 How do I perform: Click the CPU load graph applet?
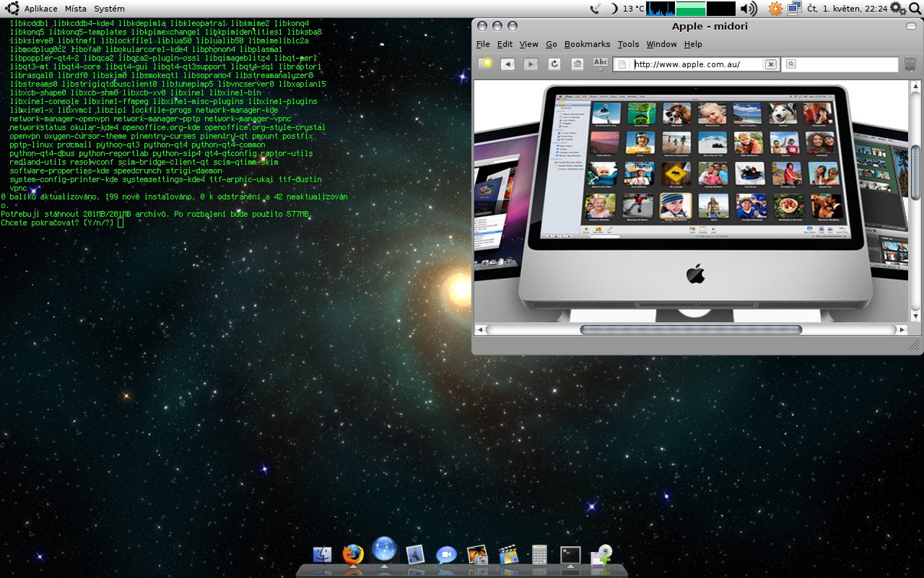(x=661, y=9)
